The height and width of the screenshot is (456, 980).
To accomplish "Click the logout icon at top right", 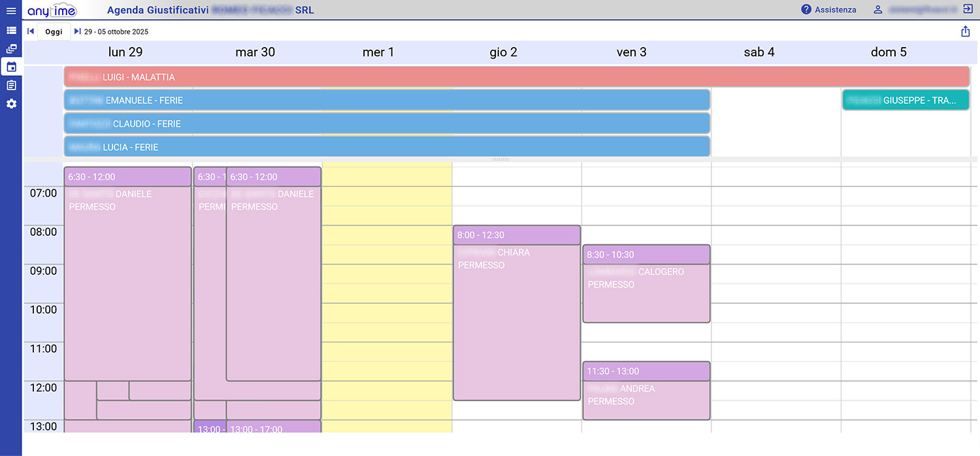I will (968, 10).
